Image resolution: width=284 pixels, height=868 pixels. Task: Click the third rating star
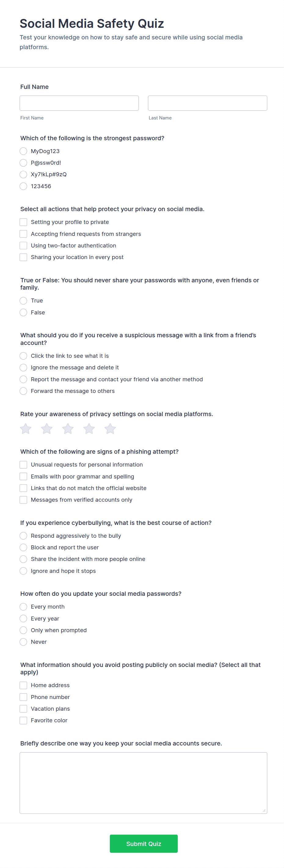[x=68, y=429]
